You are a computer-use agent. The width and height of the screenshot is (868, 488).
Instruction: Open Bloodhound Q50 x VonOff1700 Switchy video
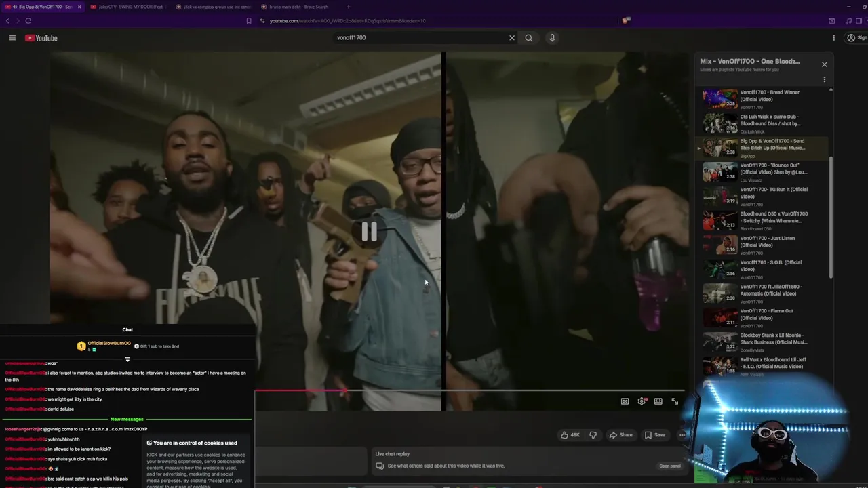tap(763, 221)
